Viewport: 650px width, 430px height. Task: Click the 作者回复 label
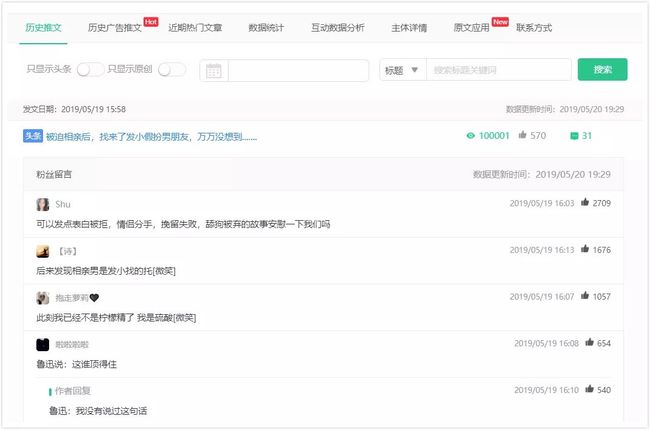pyautogui.click(x=73, y=391)
